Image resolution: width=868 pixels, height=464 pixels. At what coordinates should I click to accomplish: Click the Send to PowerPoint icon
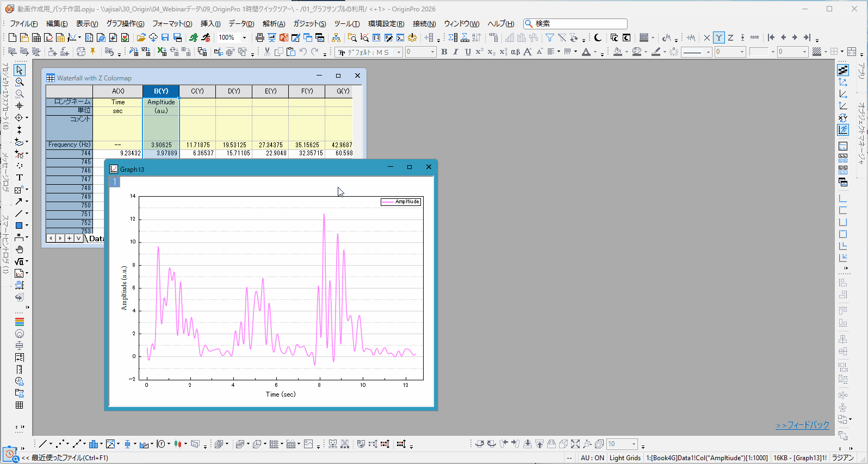284,37
